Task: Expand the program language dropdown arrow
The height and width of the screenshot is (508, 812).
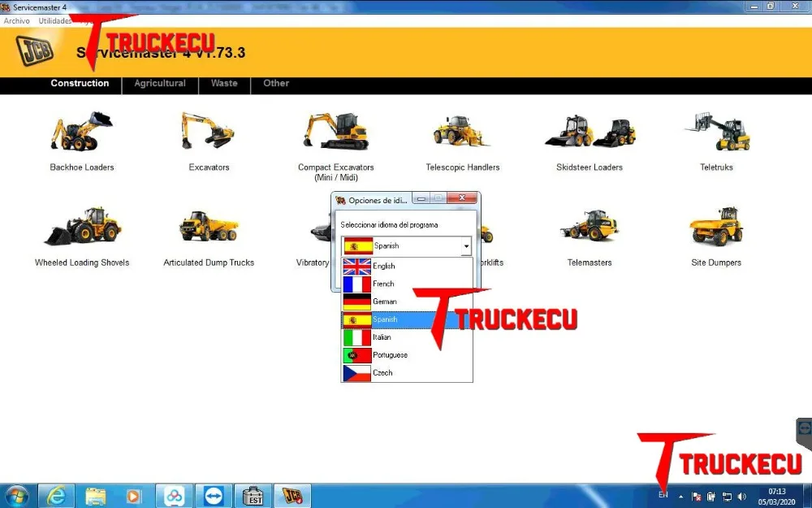Action: tap(466, 246)
